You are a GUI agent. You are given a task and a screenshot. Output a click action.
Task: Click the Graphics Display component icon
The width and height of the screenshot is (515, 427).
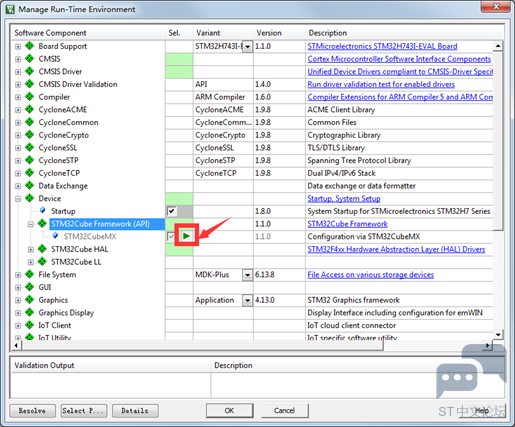click(30, 312)
